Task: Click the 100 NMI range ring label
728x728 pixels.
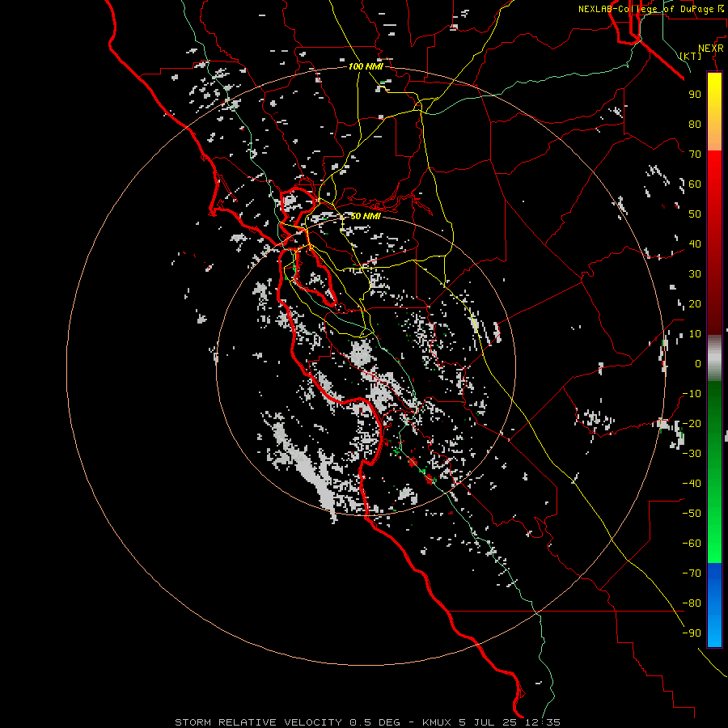Action: 366,66
